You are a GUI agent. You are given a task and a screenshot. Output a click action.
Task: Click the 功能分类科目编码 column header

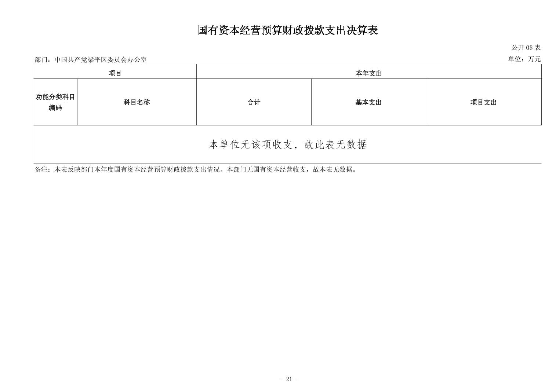[55, 102]
